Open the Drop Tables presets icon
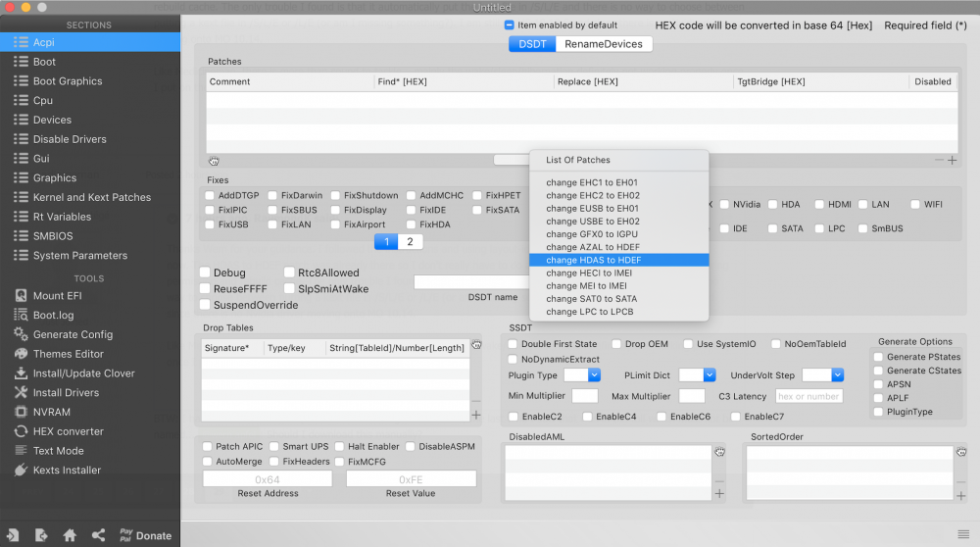 pyautogui.click(x=476, y=344)
